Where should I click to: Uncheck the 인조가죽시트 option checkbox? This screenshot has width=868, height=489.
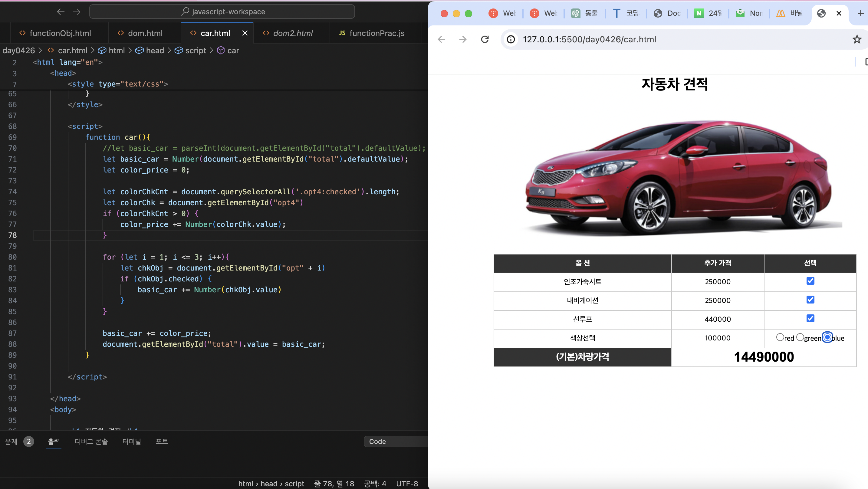pyautogui.click(x=810, y=281)
